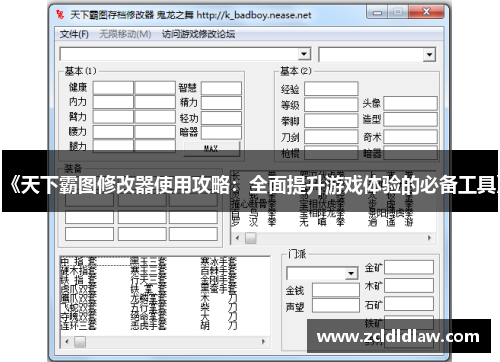Click the 金钱 input field
The image size is (500, 362).
pyautogui.click(x=336, y=290)
